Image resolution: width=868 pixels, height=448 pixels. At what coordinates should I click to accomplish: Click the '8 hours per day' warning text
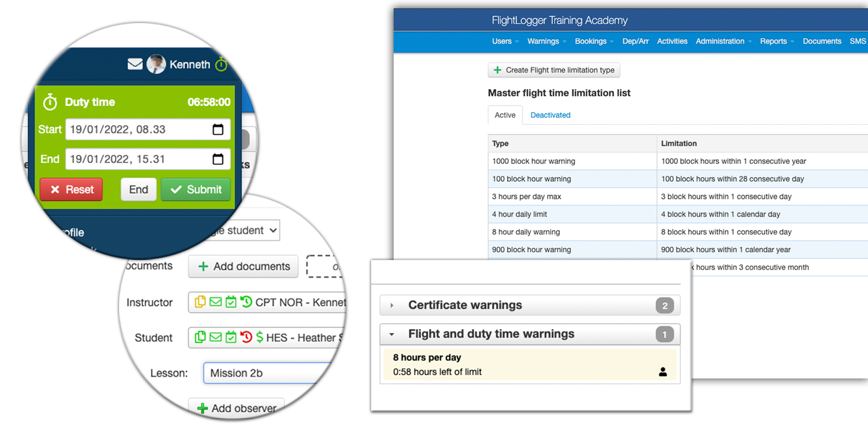(x=427, y=357)
